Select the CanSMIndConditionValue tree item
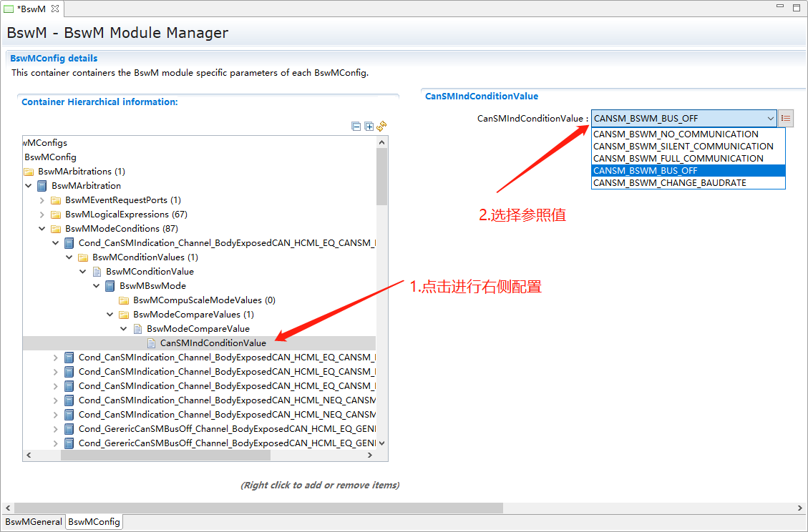This screenshot has height=532, width=808. pos(213,343)
